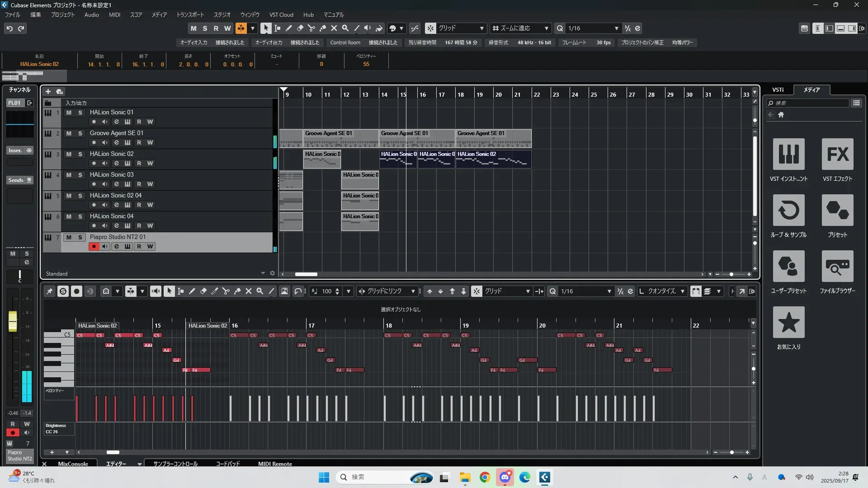Image resolution: width=868 pixels, height=488 pixels.
Task: Select the Eraser tool in key editor toolbar
Action: (203, 291)
